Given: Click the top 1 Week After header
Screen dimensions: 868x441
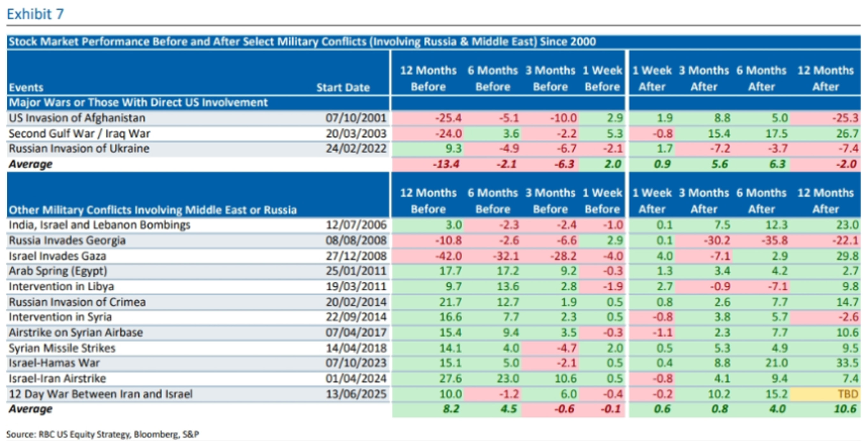Looking at the screenshot, I should pyautogui.click(x=652, y=78).
